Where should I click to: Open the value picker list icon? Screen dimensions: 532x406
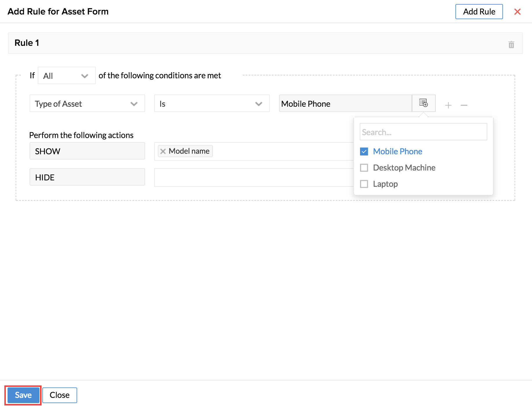click(424, 103)
